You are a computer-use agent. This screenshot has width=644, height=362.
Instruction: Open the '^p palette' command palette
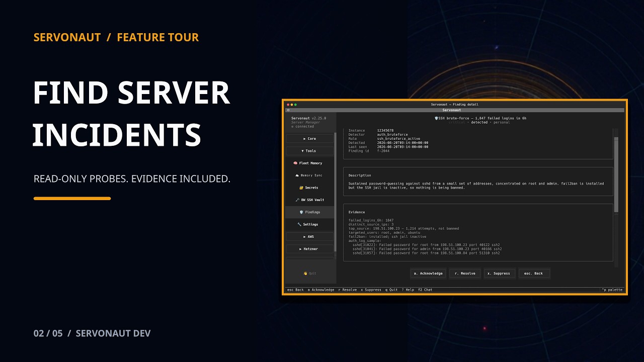click(x=612, y=290)
